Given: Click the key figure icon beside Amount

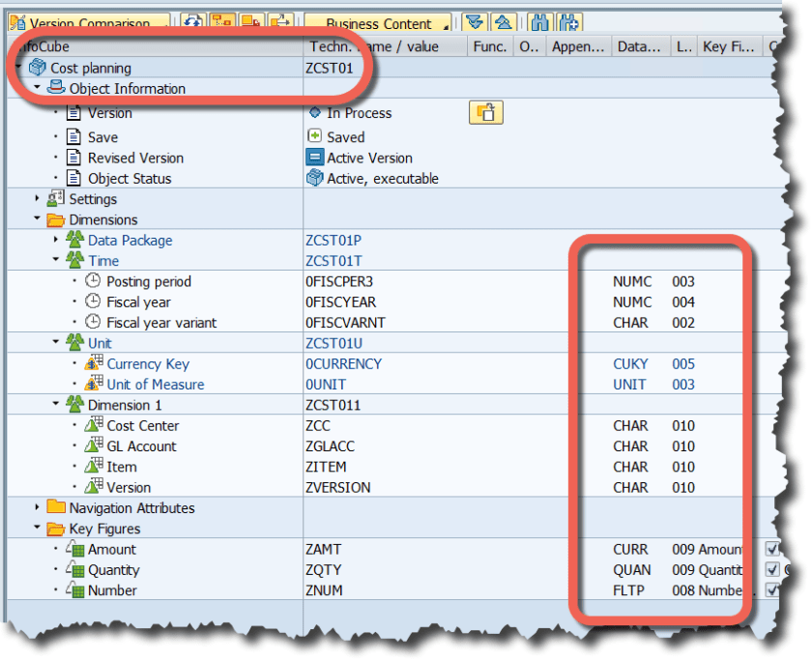Looking at the screenshot, I should (x=74, y=549).
